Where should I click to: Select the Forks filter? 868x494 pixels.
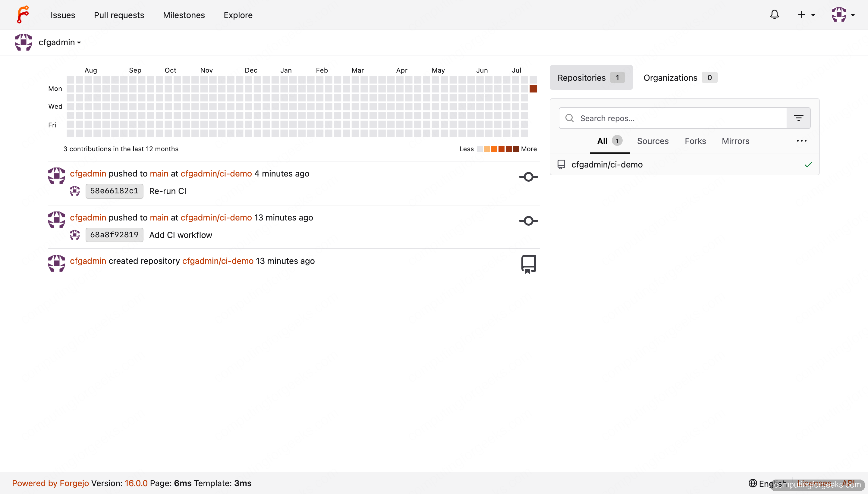tap(695, 141)
